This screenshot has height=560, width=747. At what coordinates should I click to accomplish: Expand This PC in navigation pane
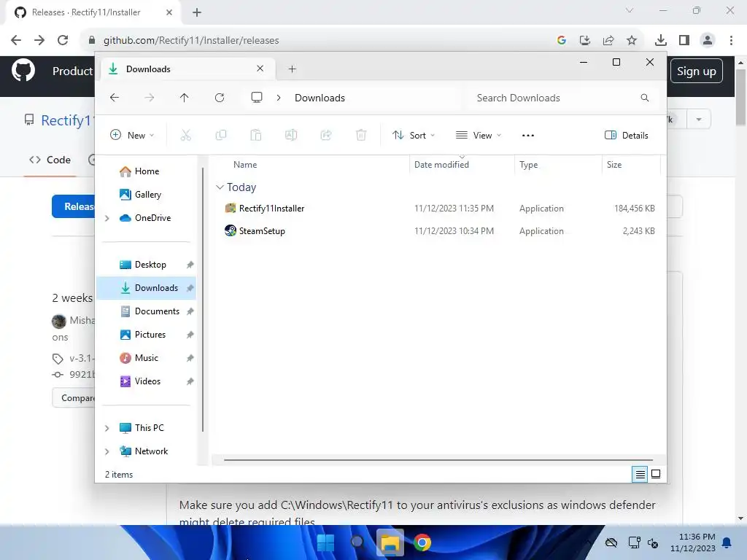[107, 428]
